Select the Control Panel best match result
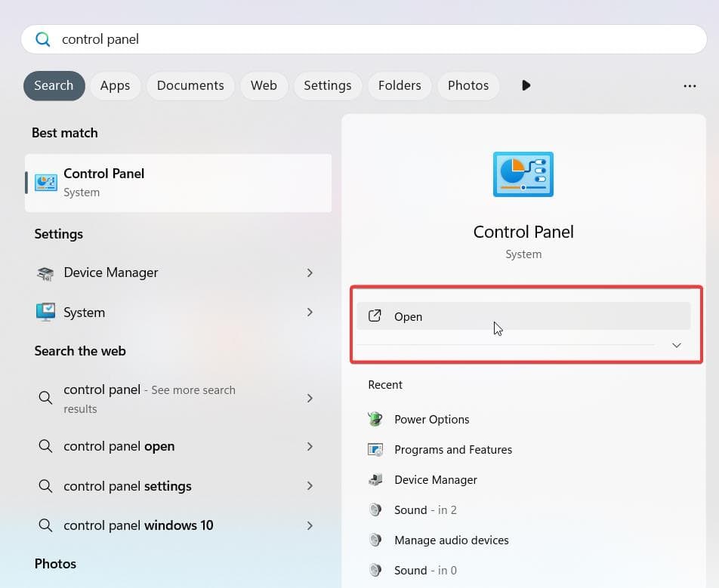This screenshot has height=588, width=719. (x=178, y=183)
